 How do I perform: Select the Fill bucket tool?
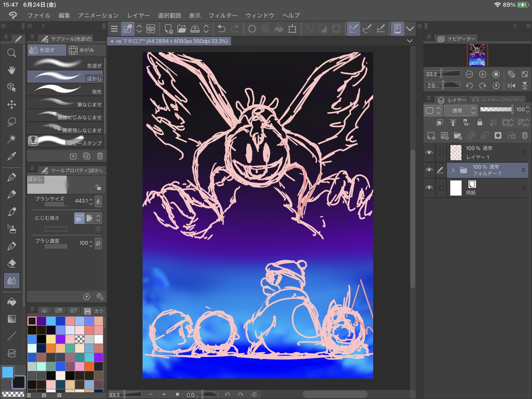tap(12, 302)
